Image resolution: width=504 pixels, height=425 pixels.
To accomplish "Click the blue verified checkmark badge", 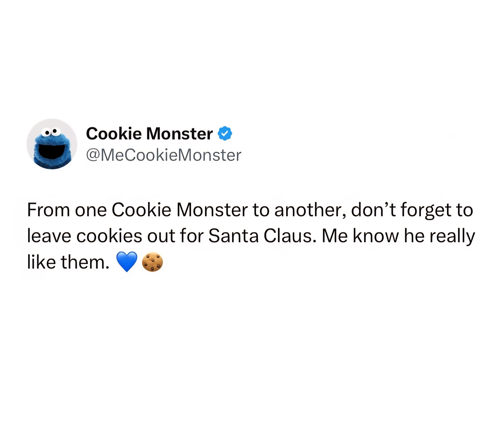I will 225,133.
